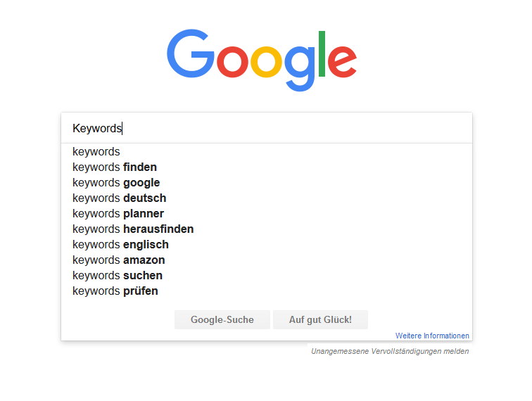532x401 pixels.
Task: Select suggestion "keywords deutsch"
Action: (267, 198)
